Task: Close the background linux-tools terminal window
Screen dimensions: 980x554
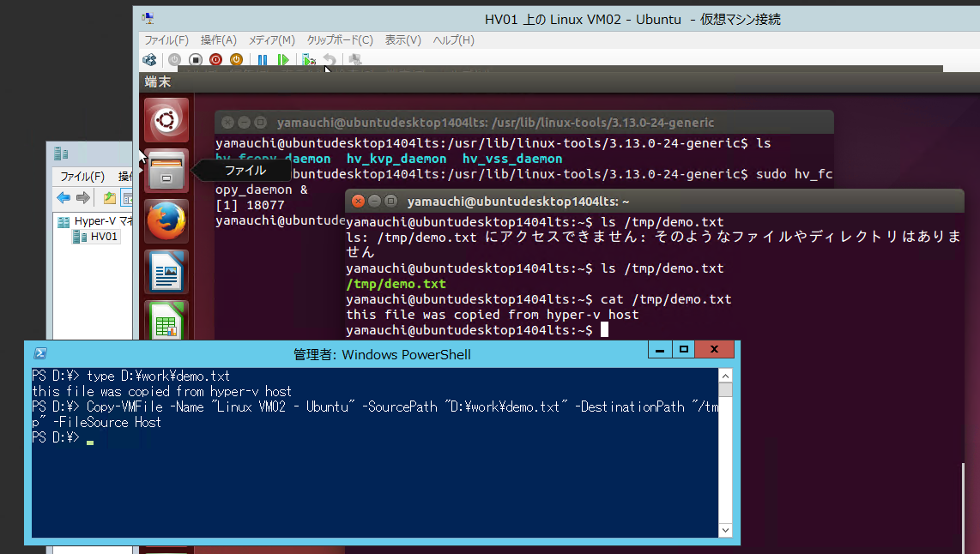Action: click(x=227, y=123)
